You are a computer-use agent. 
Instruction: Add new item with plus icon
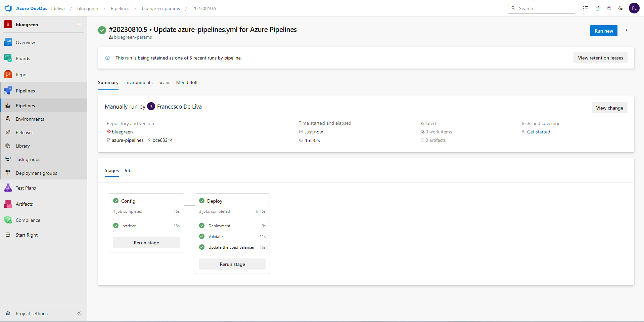point(79,24)
